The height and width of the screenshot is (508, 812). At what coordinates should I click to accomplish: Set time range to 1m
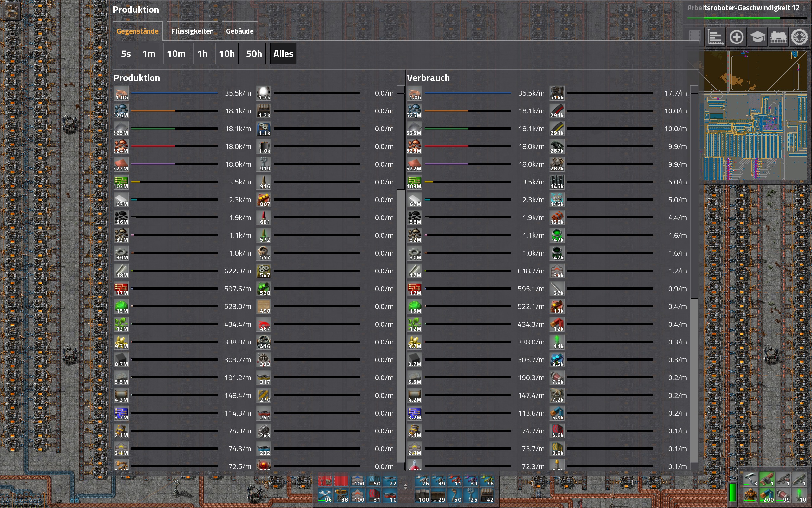(149, 54)
